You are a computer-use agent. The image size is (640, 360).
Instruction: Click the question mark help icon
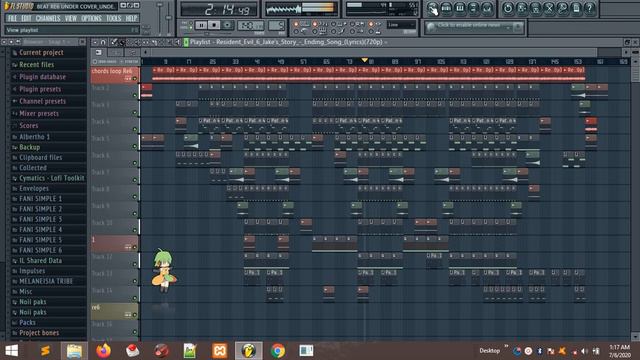589,9
